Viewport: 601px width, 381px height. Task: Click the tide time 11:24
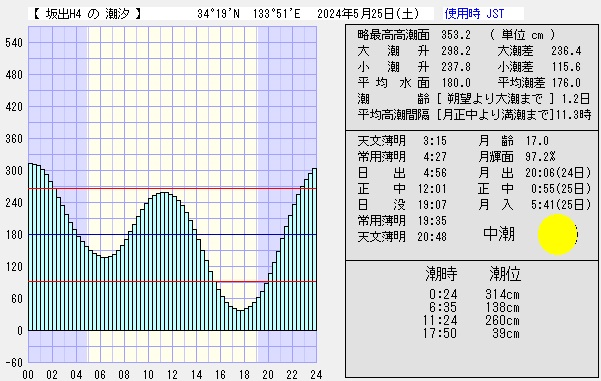pyautogui.click(x=440, y=320)
